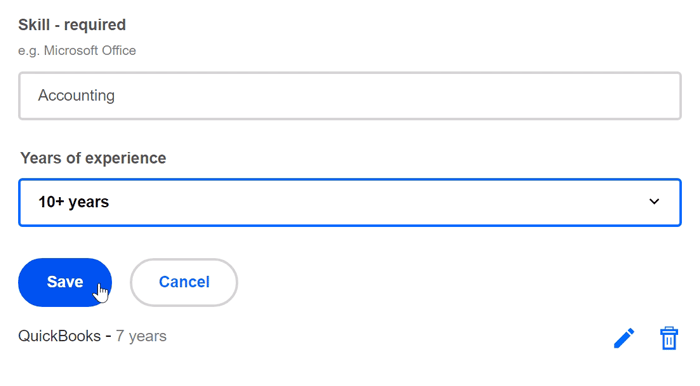Click the dash between QuickBooks and 7 years

(x=108, y=336)
